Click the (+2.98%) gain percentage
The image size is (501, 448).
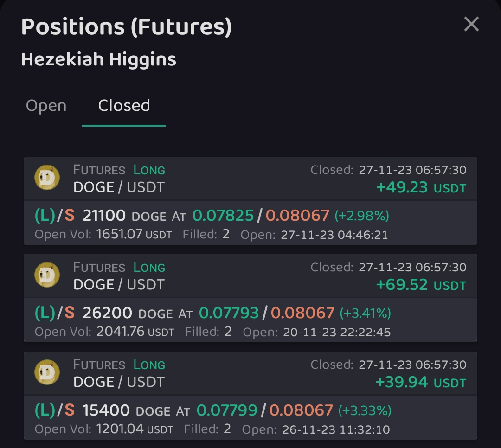pos(361,216)
